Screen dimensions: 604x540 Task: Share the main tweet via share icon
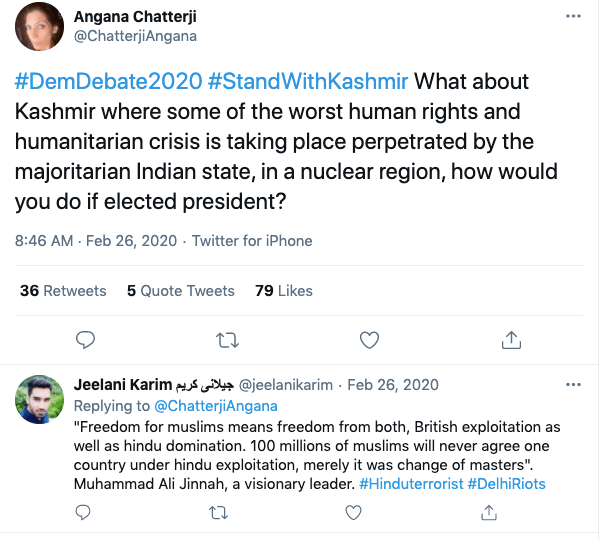tap(511, 340)
